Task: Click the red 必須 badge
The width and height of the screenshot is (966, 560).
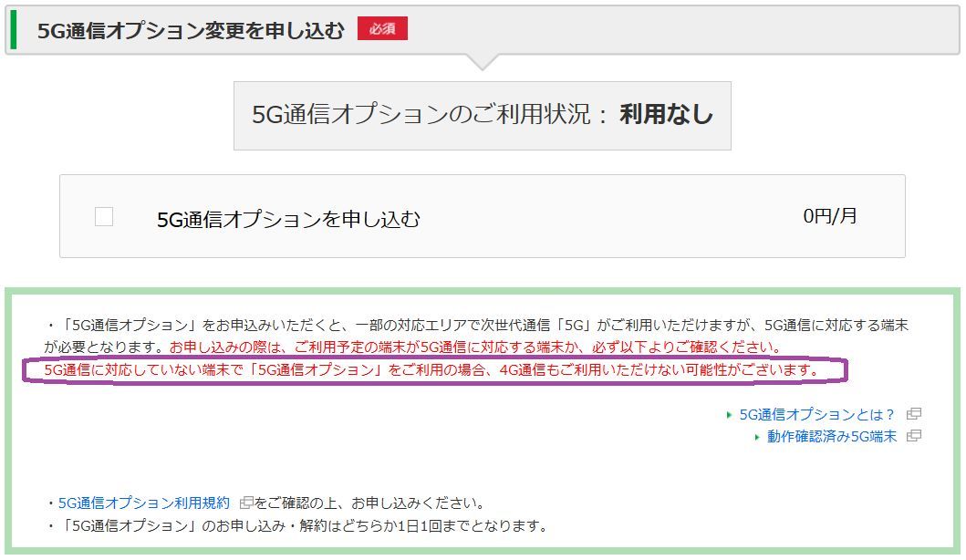Action: pyautogui.click(x=382, y=29)
